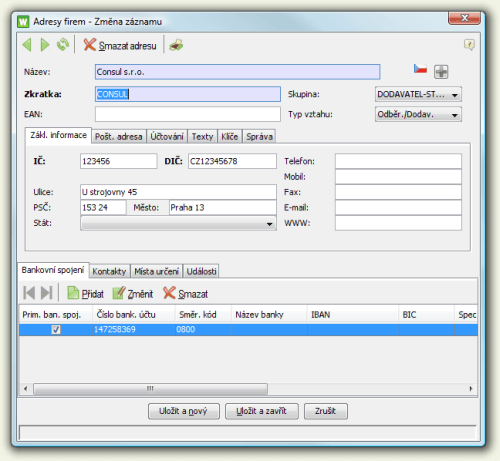Click the E-mail input field
Screen dimensions: 500x461
coord(398,208)
